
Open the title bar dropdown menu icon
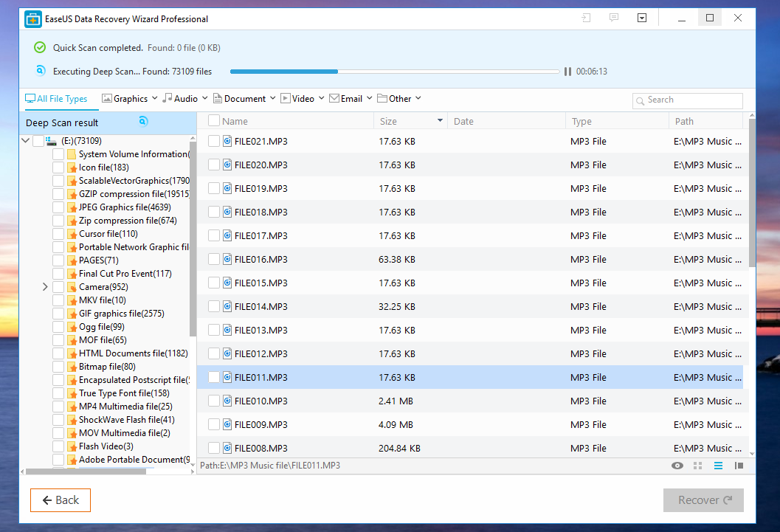[x=642, y=18]
